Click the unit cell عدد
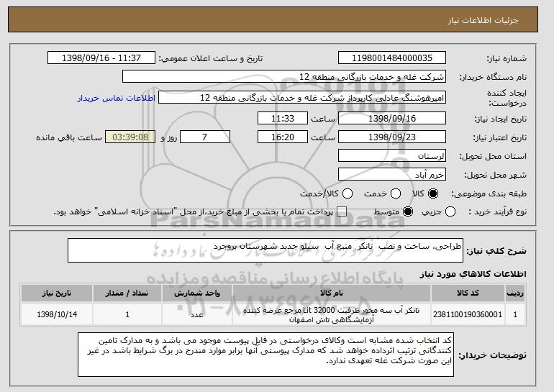The image size is (554, 392). coord(197,314)
